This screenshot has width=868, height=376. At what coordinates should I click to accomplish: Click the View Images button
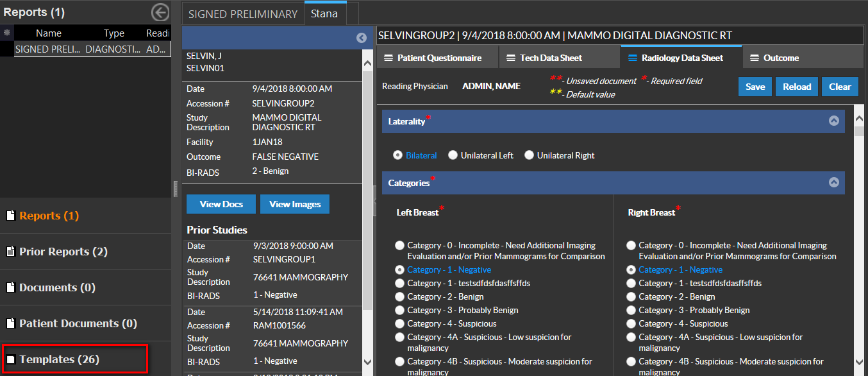click(x=295, y=204)
